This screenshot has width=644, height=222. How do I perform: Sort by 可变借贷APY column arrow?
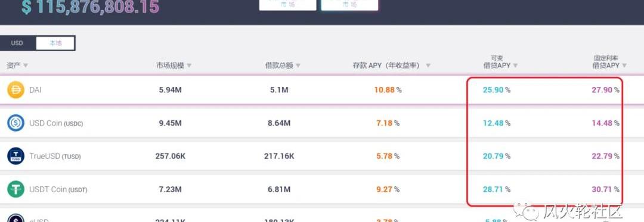pos(515,65)
